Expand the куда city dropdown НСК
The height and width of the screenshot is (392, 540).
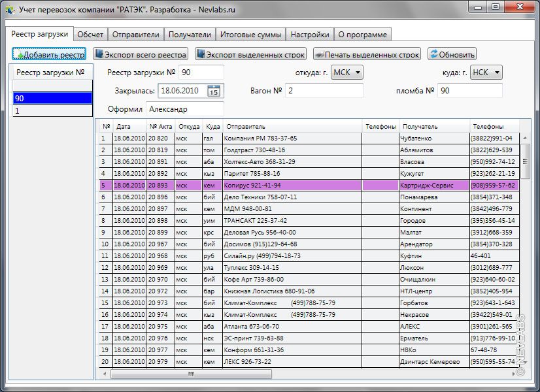[486, 73]
